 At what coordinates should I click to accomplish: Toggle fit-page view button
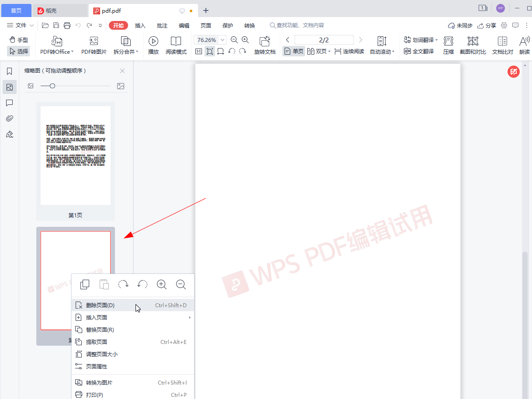coord(210,51)
